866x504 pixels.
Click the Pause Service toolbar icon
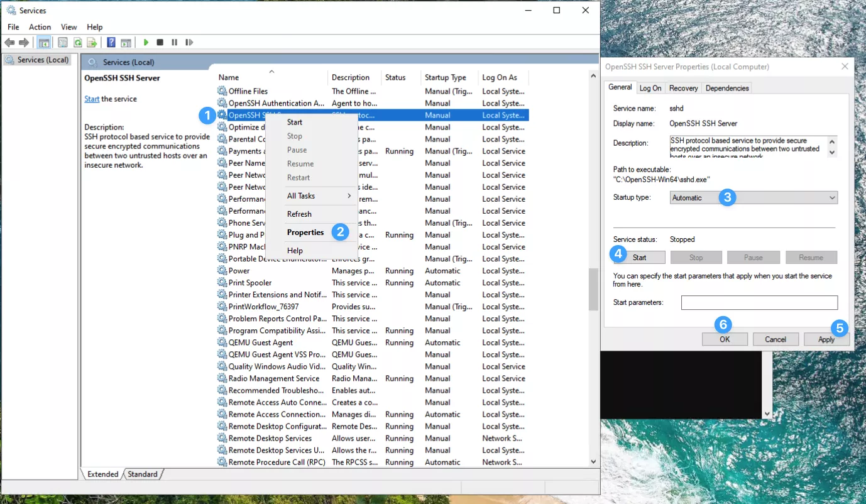tap(174, 43)
